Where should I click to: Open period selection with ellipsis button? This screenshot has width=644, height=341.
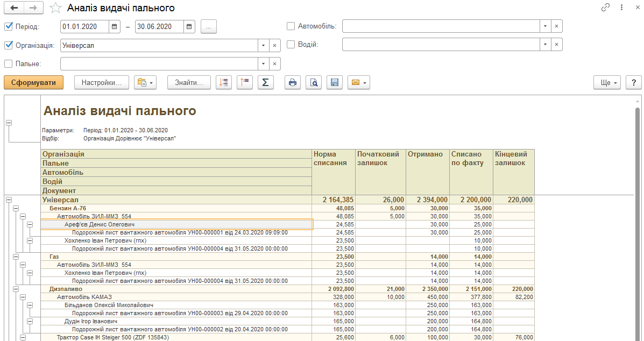209,27
